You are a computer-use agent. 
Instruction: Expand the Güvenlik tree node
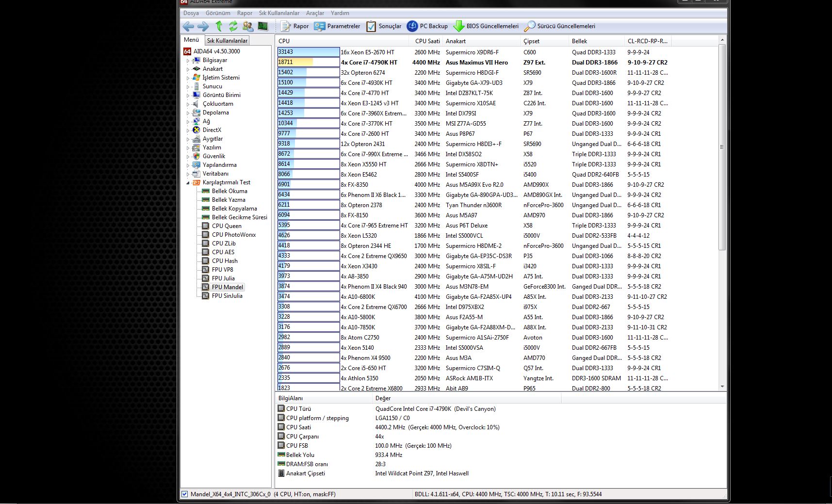[x=188, y=157]
